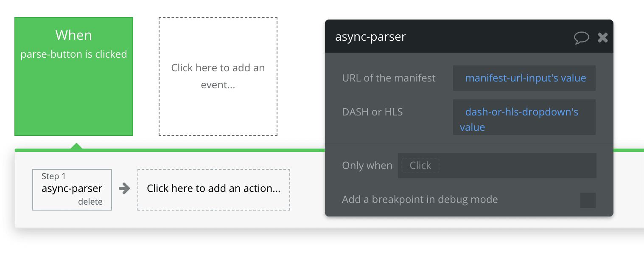644x253 pixels.
Task: Click the Only when "Click" placeholder
Action: click(420, 166)
